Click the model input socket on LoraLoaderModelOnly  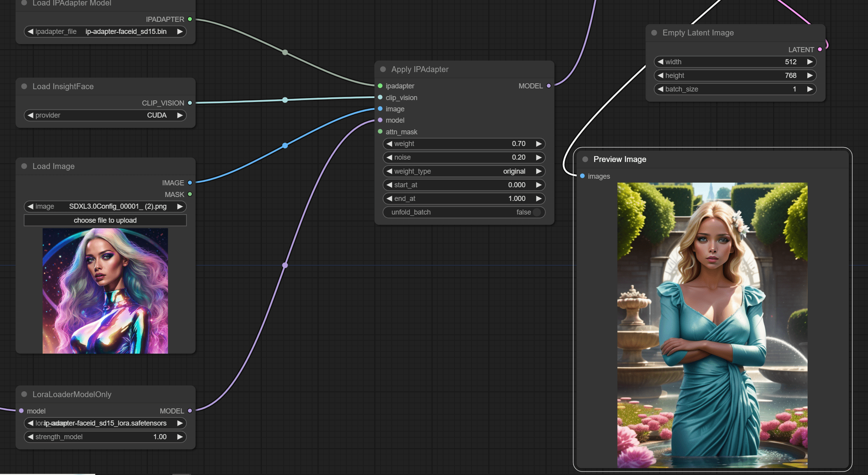[21, 411]
